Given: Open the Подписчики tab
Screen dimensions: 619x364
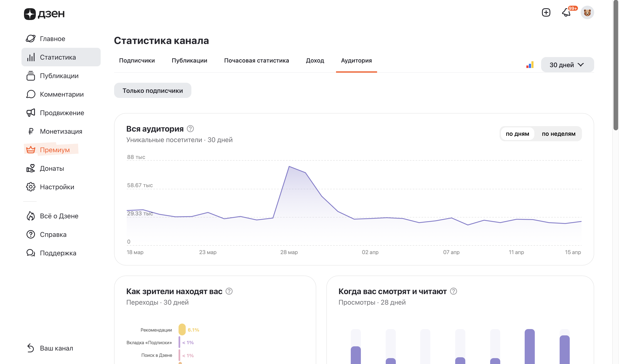Looking at the screenshot, I should pyautogui.click(x=137, y=60).
